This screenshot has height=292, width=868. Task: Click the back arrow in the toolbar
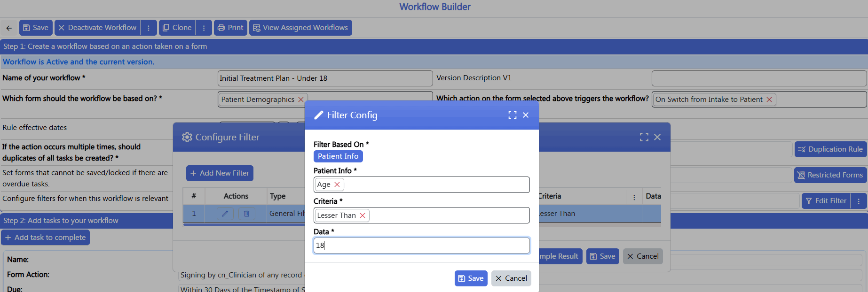click(9, 28)
